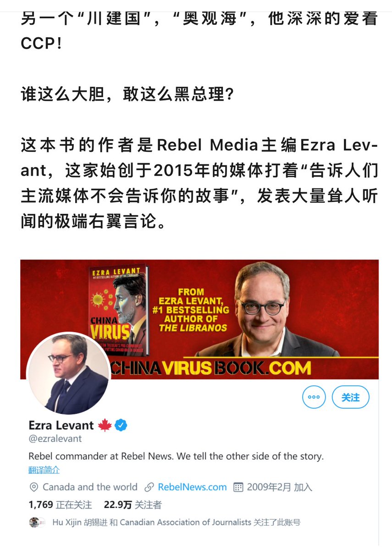
Task: Click the chain link icon
Action: click(x=149, y=487)
